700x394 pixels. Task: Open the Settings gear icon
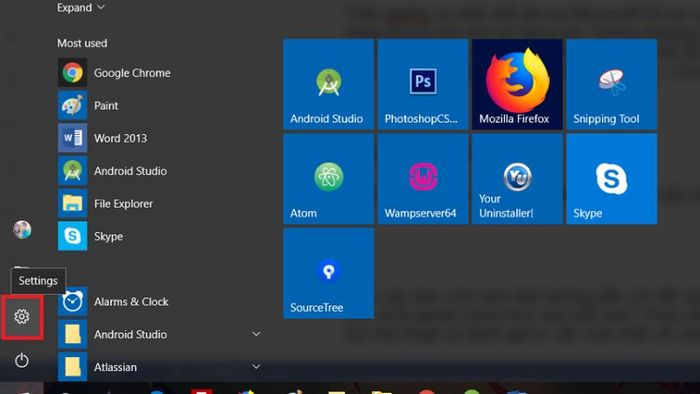[x=21, y=316]
